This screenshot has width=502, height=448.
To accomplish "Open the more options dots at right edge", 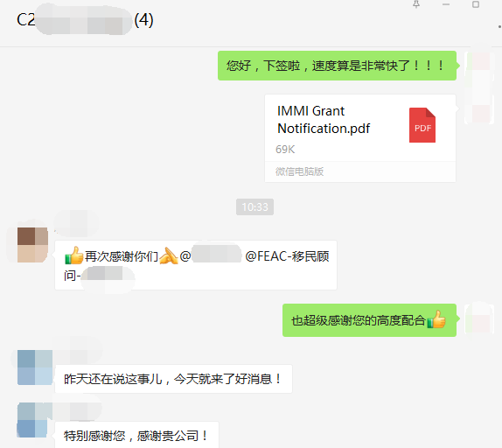I will 499,27.
